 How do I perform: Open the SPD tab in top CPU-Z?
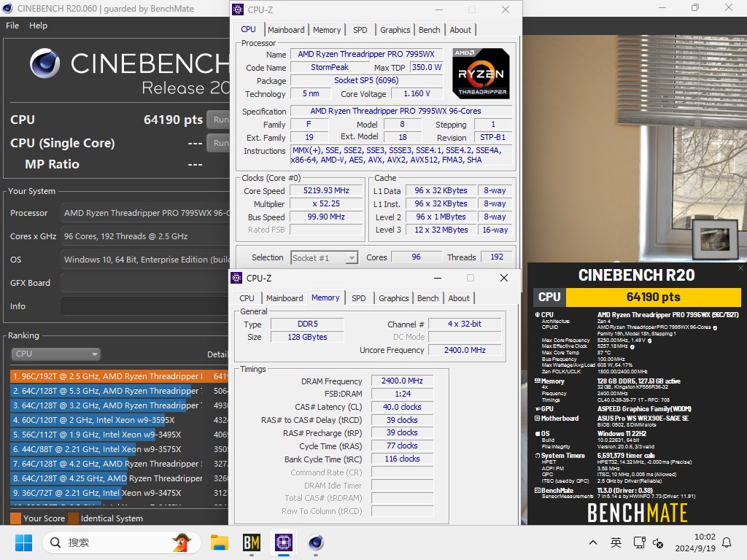360,30
